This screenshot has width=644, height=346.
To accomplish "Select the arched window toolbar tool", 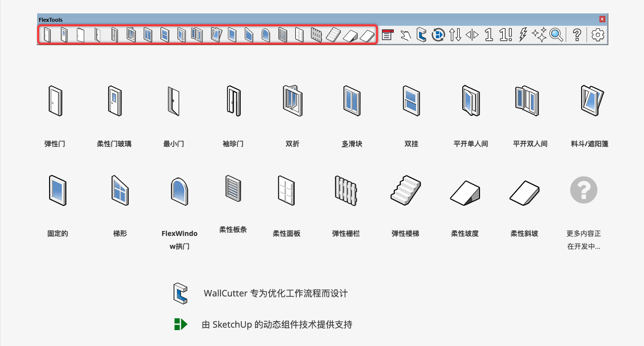I will click(x=266, y=35).
